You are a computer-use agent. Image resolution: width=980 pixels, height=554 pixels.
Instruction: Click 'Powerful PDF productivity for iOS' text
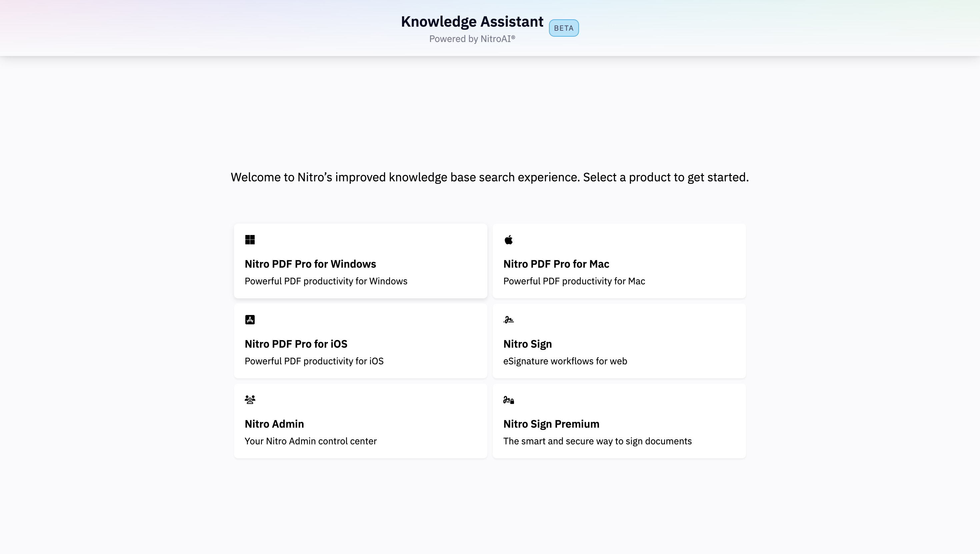point(314,361)
